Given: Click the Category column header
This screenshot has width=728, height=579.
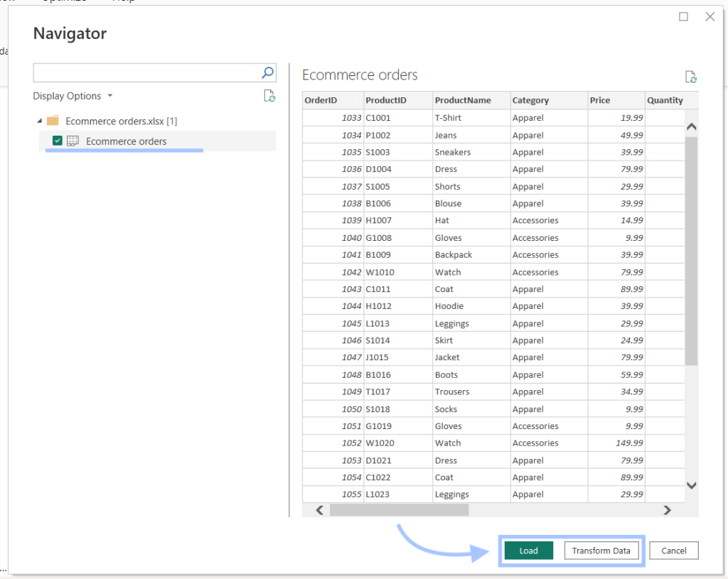Looking at the screenshot, I should pos(549,100).
